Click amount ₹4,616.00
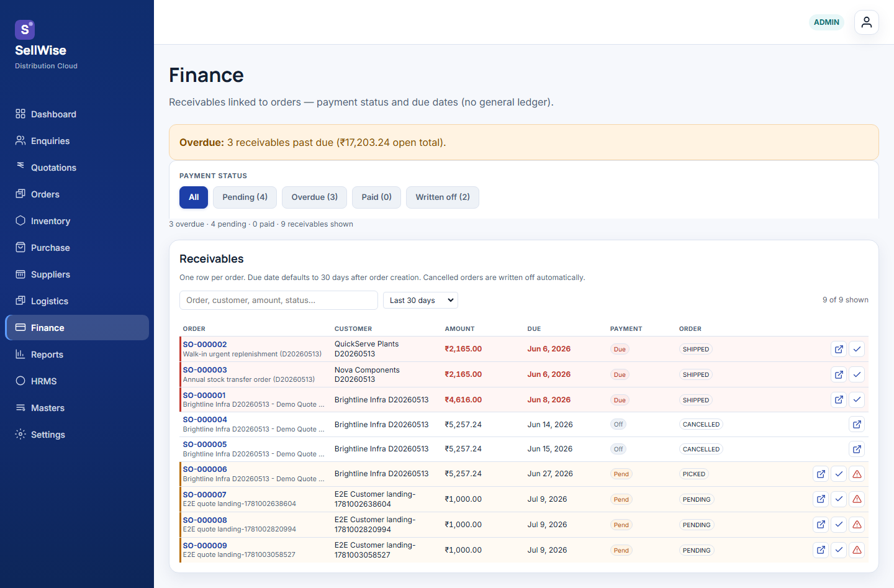This screenshot has width=894, height=588. 463,400
